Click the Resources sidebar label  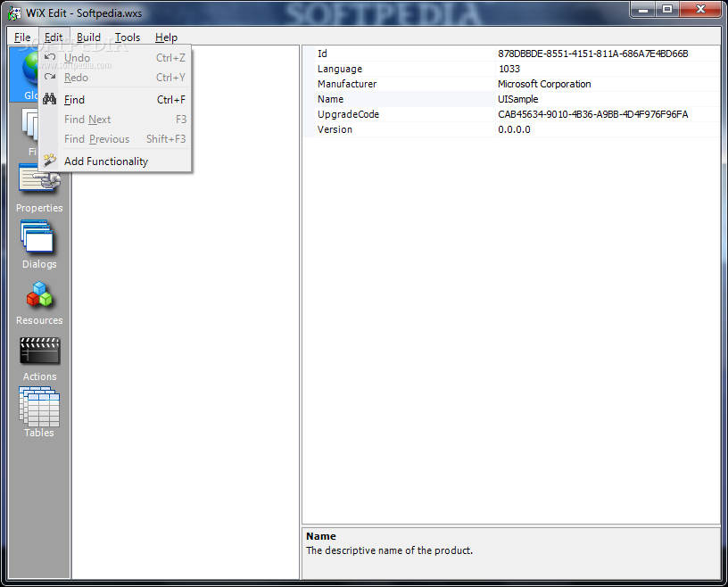click(x=39, y=320)
